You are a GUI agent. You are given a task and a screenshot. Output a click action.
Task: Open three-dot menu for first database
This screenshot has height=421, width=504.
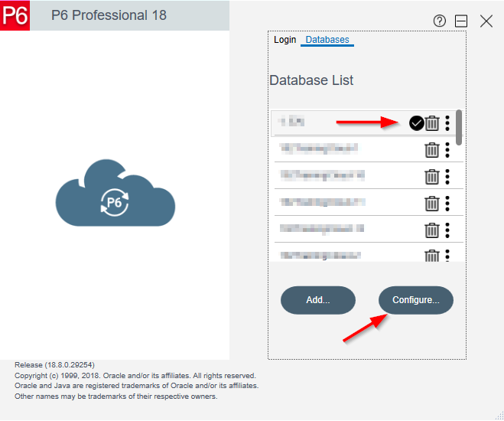click(447, 123)
